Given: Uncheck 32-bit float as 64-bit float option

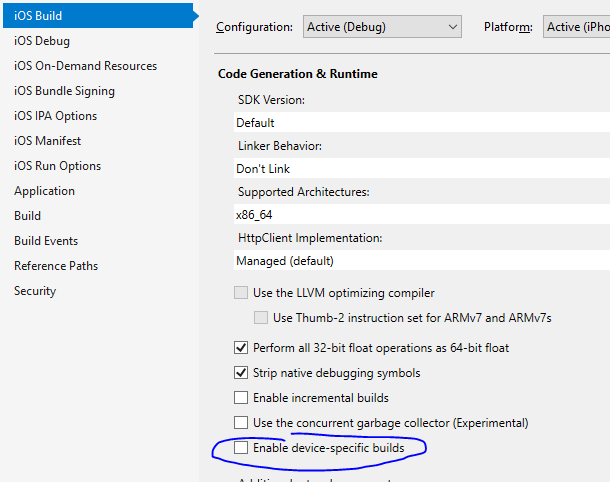Looking at the screenshot, I should point(241,347).
